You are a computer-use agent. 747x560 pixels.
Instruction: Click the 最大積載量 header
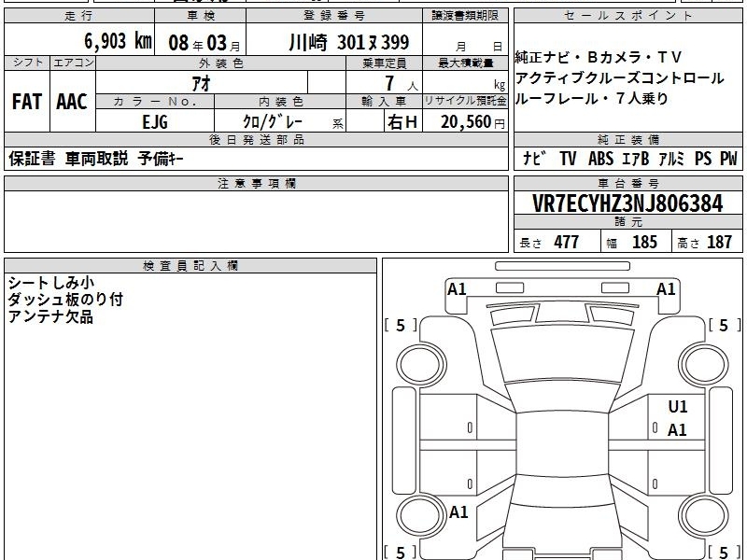click(465, 63)
